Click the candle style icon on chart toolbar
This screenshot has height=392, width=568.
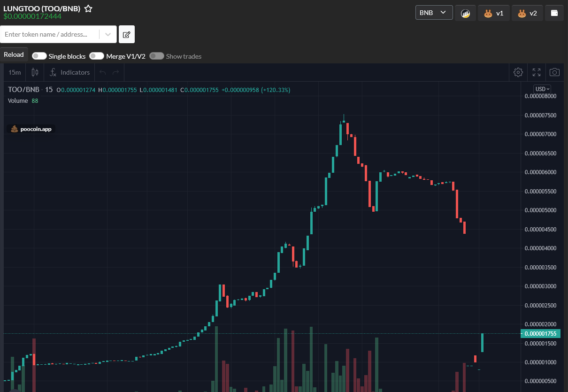(x=35, y=72)
